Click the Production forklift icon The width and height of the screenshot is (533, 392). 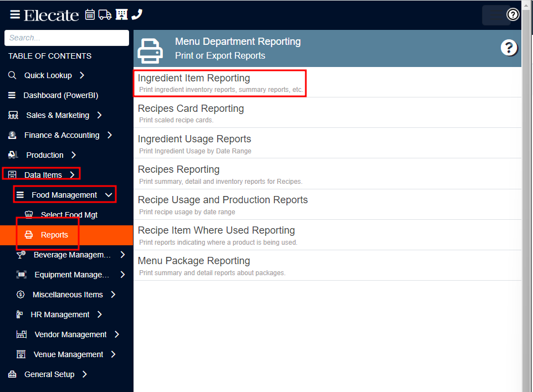pyautogui.click(x=13, y=155)
